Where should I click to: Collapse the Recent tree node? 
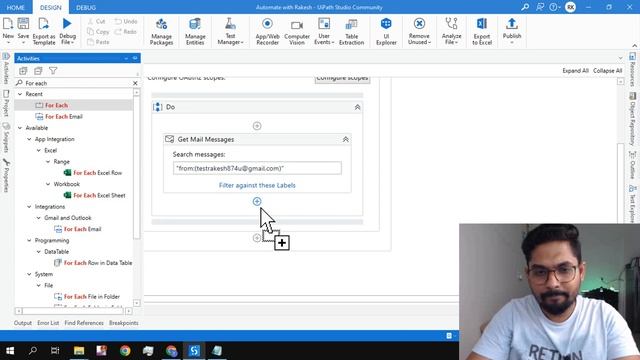pyautogui.click(x=20, y=94)
